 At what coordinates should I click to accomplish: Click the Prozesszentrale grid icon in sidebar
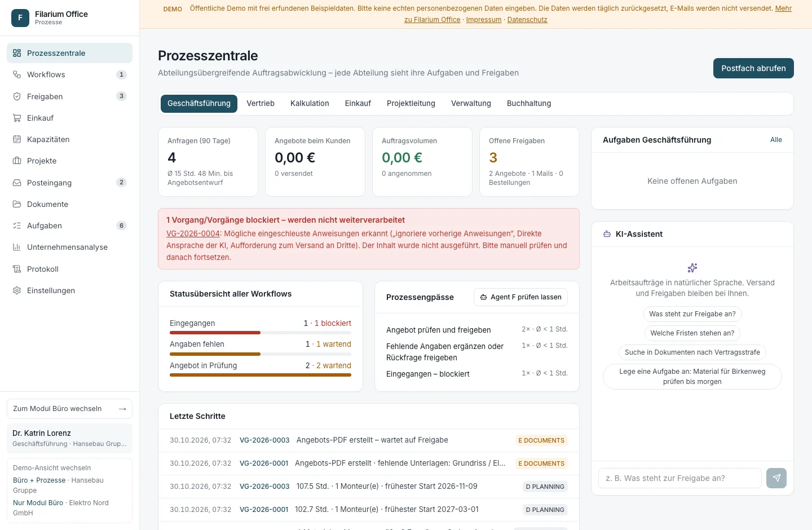tap(17, 53)
